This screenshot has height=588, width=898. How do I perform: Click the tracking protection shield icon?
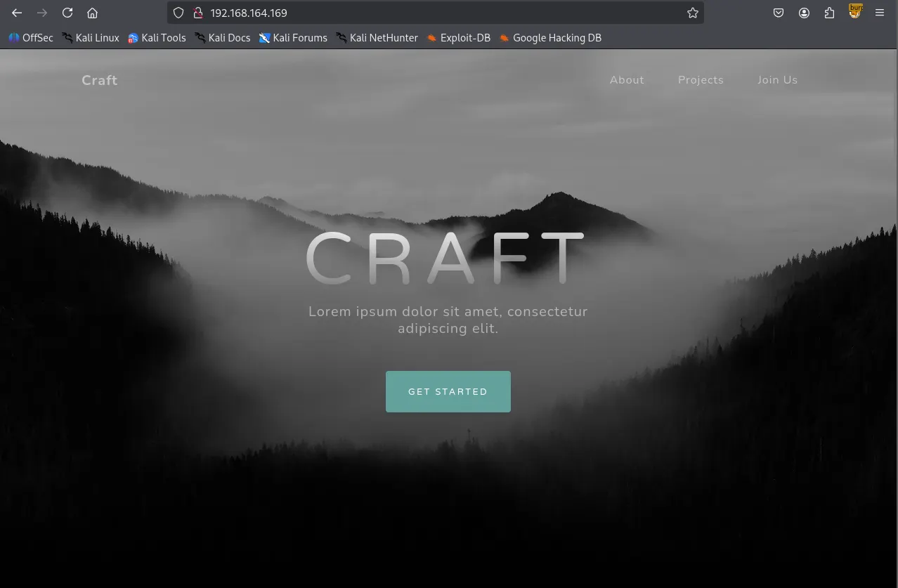click(178, 13)
